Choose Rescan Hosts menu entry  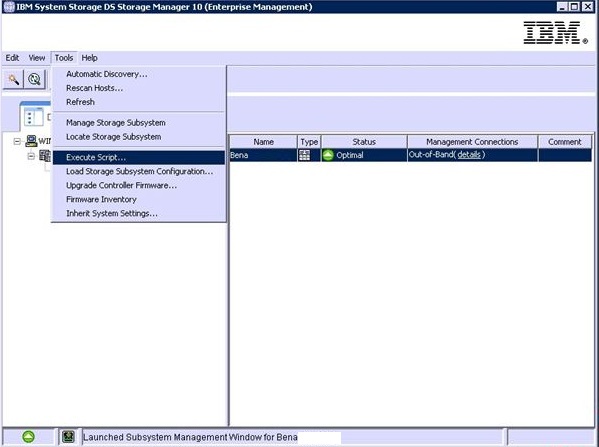[139, 88]
